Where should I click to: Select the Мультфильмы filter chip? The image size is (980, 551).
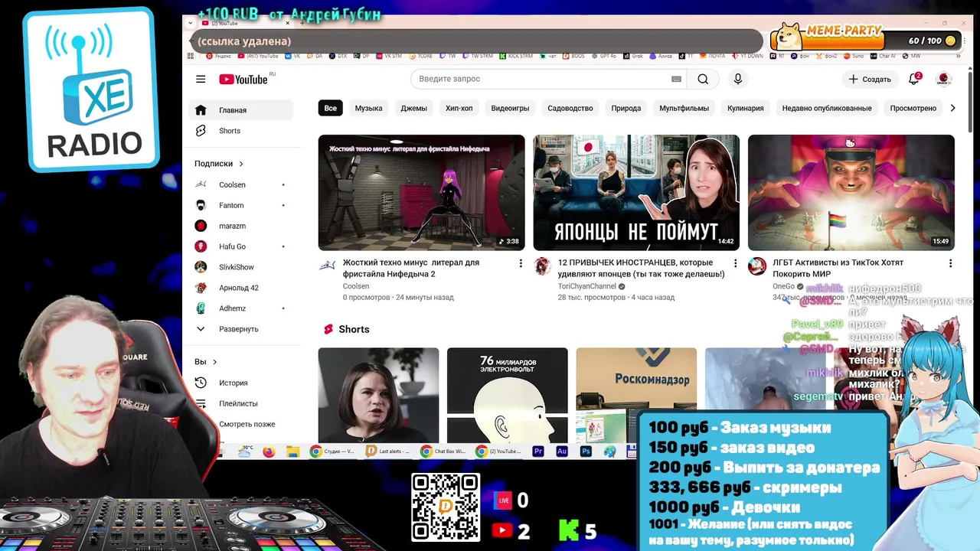(x=684, y=109)
